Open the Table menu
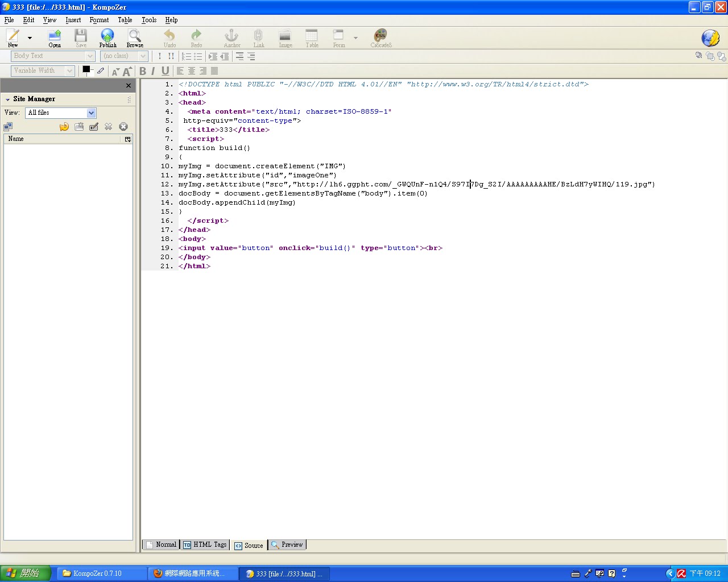Screen dimensions: 728x582 pyautogui.click(x=125, y=20)
